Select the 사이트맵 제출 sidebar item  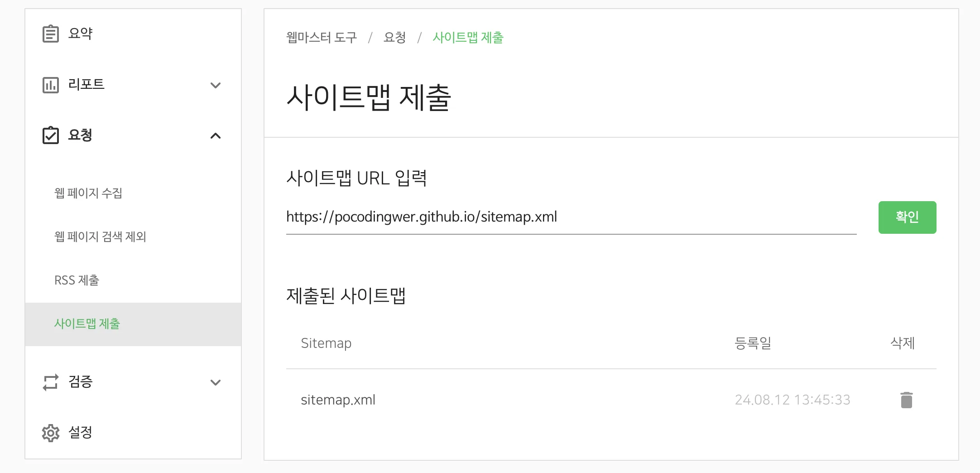click(133, 324)
